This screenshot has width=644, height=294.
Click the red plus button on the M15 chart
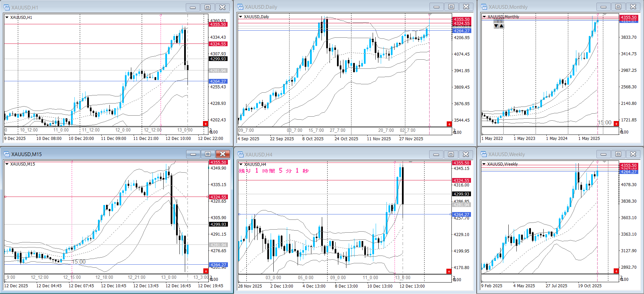pos(206,271)
